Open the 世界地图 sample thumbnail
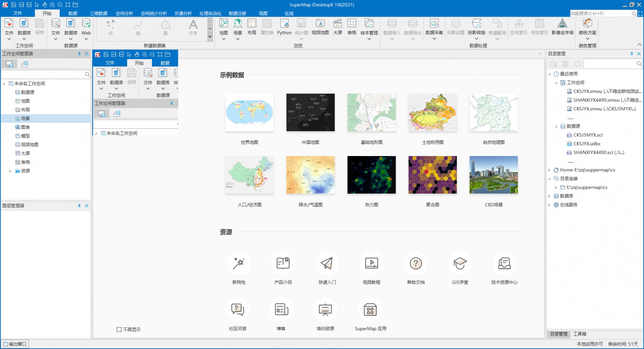The image size is (644, 349). tap(249, 113)
